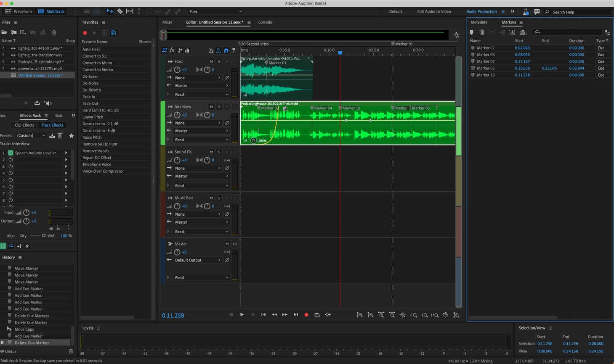Click the delete marker trash icon
614x364 pixels.
[x=482, y=32]
